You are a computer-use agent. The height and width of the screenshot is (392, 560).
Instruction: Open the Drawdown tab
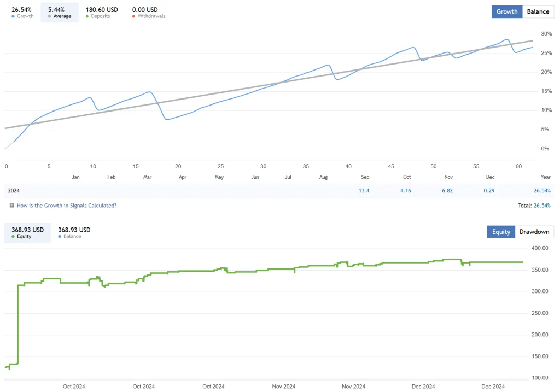pyautogui.click(x=534, y=232)
